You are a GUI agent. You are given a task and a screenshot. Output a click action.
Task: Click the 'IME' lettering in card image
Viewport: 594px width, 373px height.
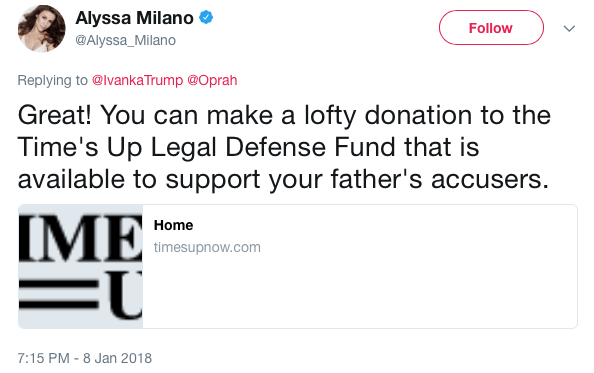(x=81, y=237)
